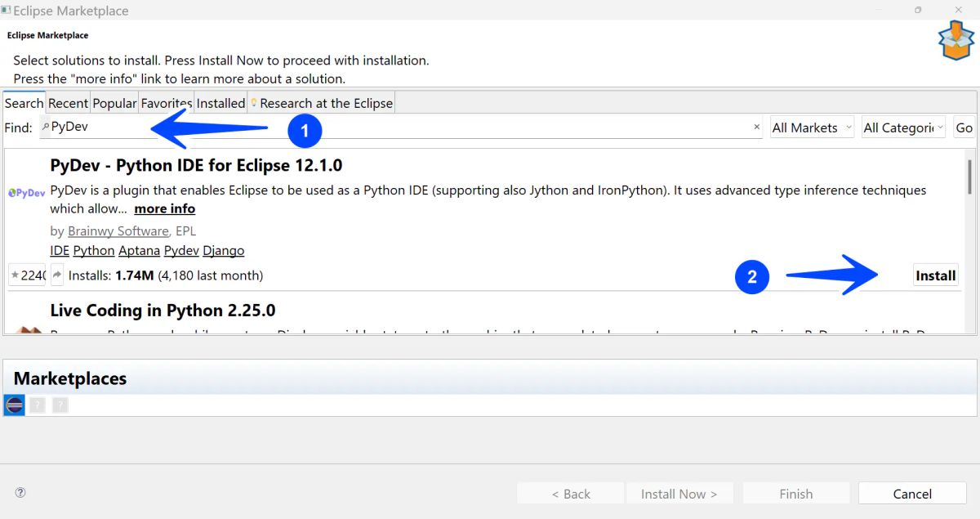The image size is (980, 519).
Task: Open the Brainwy Software link
Action: (x=118, y=231)
